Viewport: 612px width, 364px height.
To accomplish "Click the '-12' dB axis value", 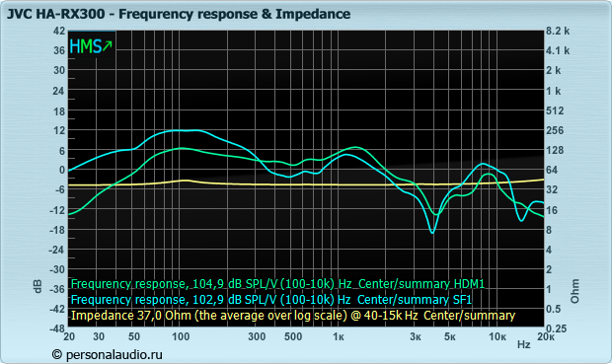I will click(58, 210).
